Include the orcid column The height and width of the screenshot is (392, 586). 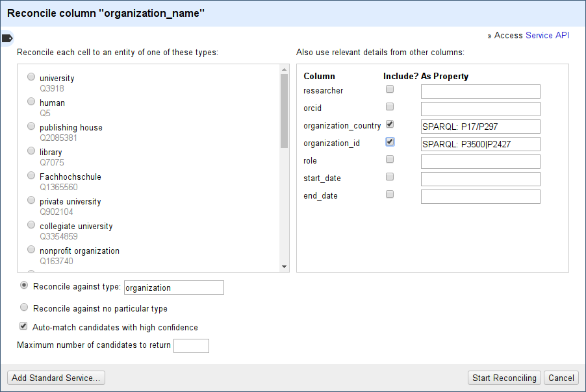390,107
